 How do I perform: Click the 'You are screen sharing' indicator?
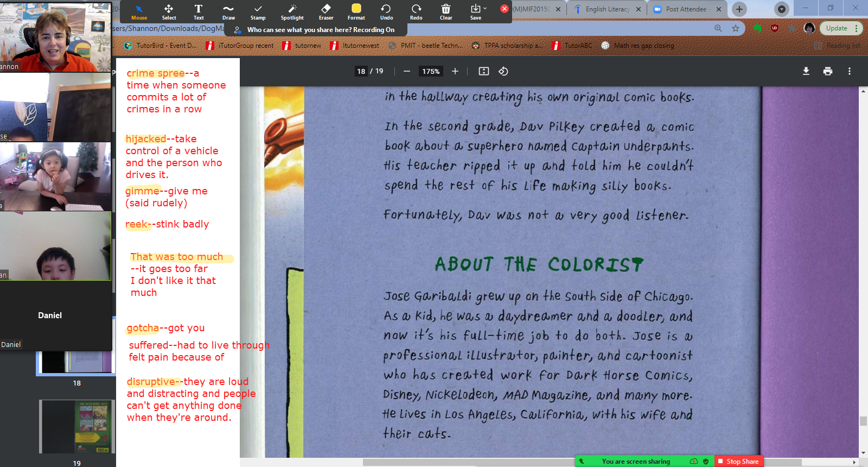(x=636, y=461)
